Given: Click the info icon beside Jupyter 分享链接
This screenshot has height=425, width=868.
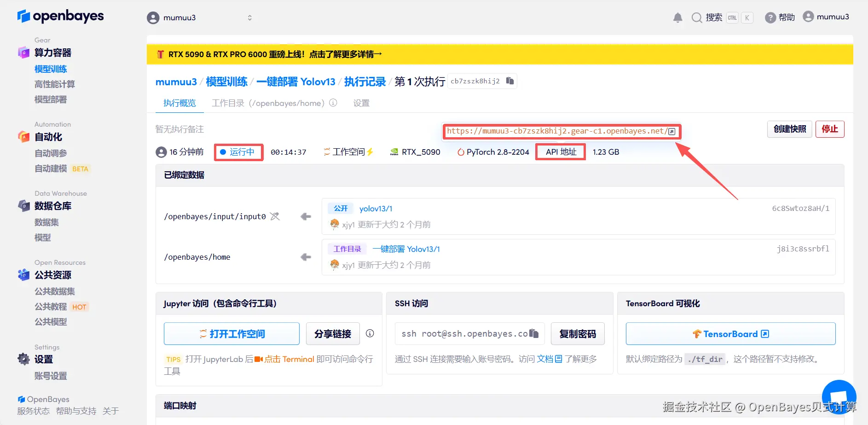Looking at the screenshot, I should [x=370, y=333].
